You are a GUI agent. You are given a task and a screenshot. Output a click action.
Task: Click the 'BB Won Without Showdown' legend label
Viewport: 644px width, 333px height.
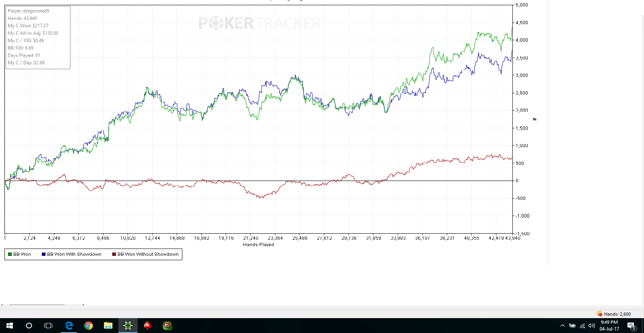point(148,254)
